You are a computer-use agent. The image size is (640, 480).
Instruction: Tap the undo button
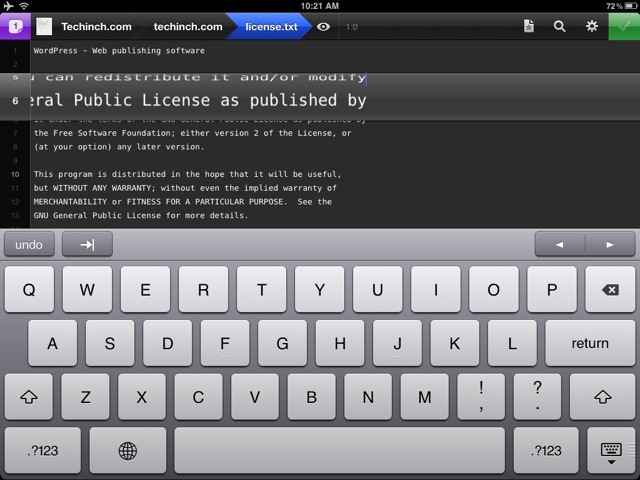(29, 244)
